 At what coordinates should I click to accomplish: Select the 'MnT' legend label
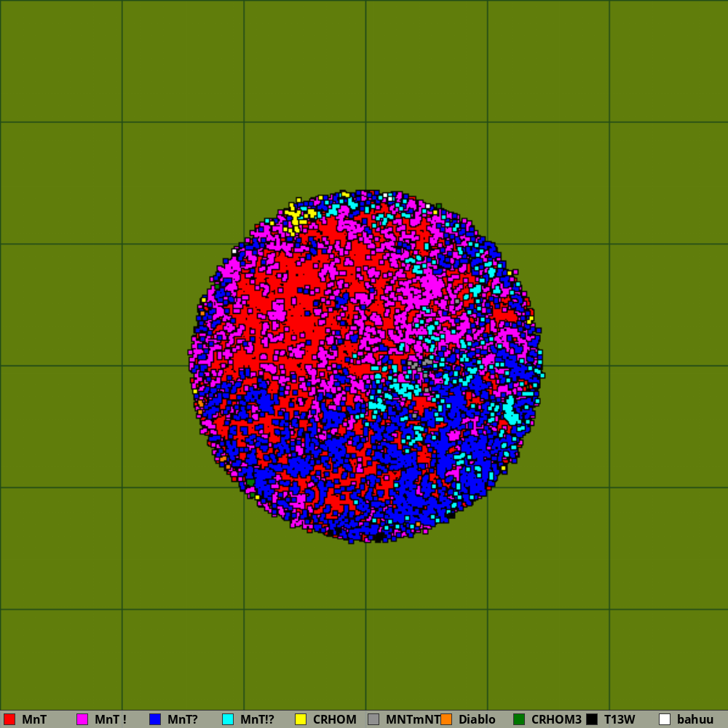click(34, 719)
